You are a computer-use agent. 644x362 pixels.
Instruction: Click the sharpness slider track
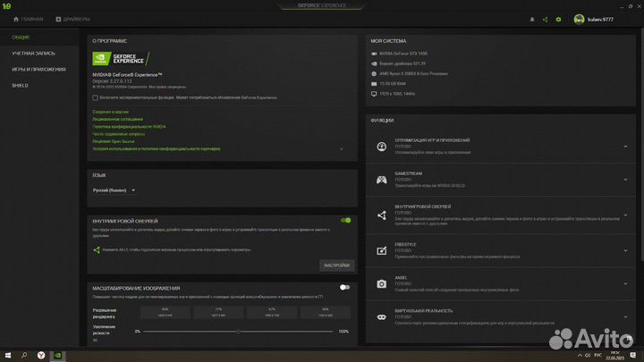pos(240,332)
